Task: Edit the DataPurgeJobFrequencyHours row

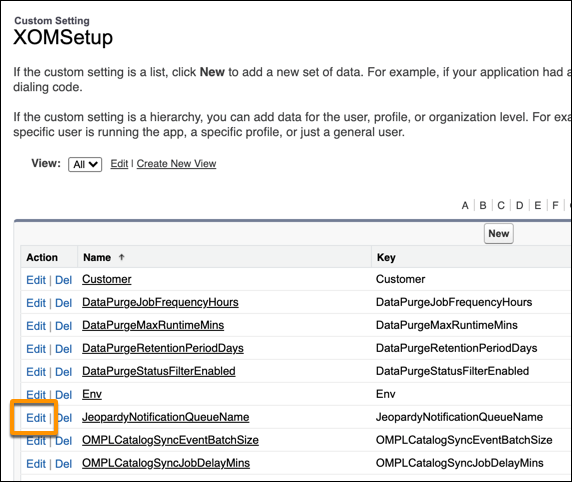Action: 36,303
